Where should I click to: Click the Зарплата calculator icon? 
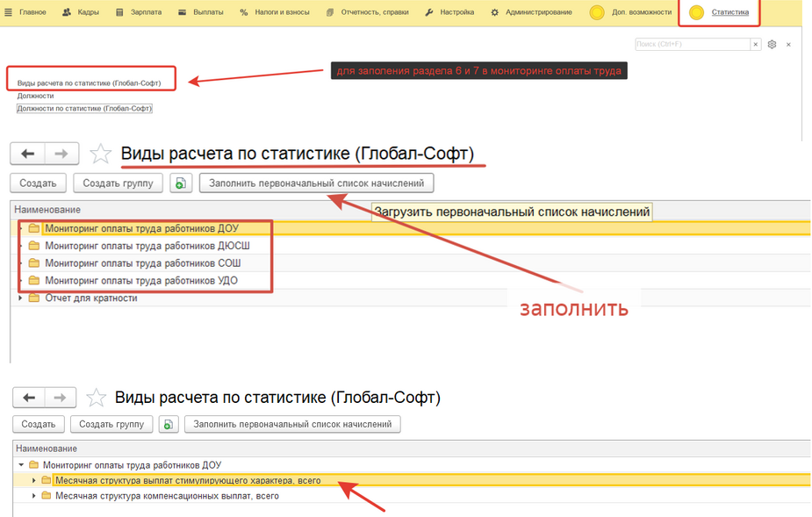(120, 12)
